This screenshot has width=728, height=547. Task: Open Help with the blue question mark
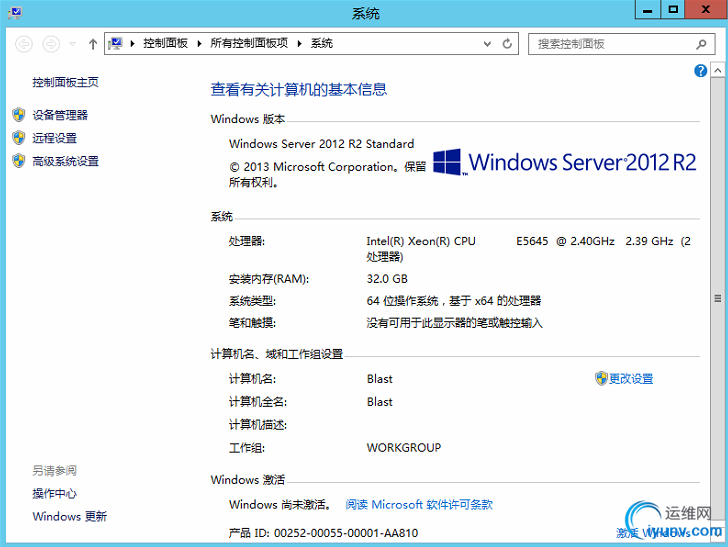(x=700, y=71)
